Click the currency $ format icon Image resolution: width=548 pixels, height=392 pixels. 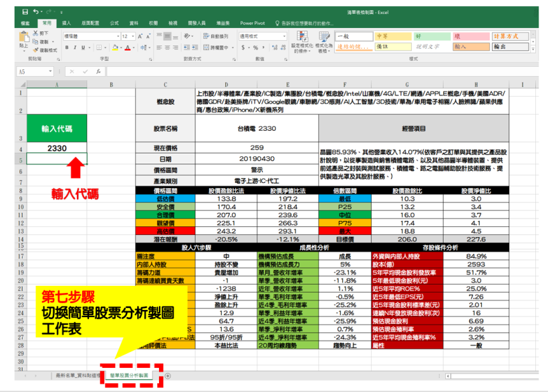(243, 47)
